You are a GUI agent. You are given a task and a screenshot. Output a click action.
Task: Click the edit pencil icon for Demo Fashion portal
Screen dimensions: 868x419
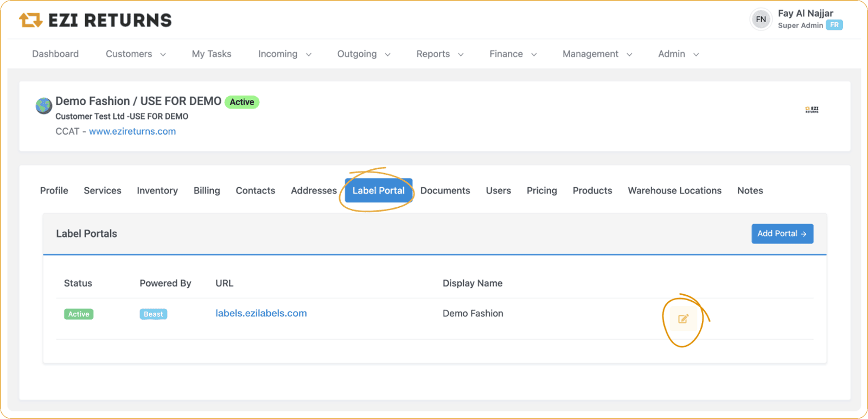[683, 319]
